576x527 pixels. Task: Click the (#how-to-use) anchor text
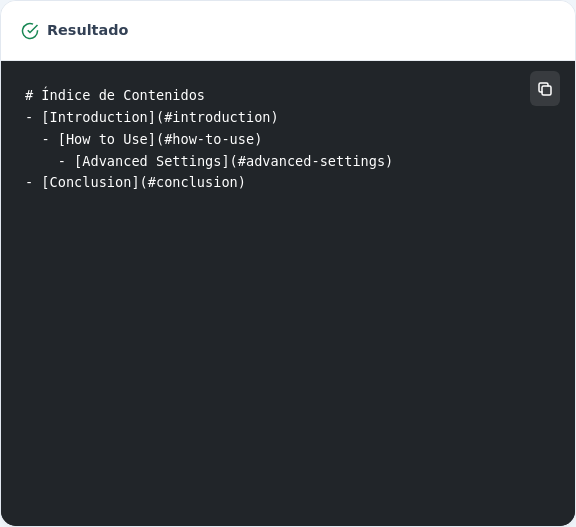point(209,139)
